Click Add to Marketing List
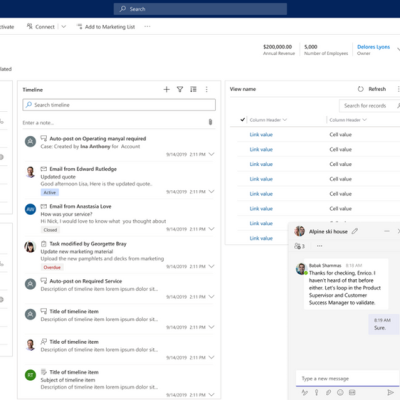The image size is (400, 400). pos(106,27)
